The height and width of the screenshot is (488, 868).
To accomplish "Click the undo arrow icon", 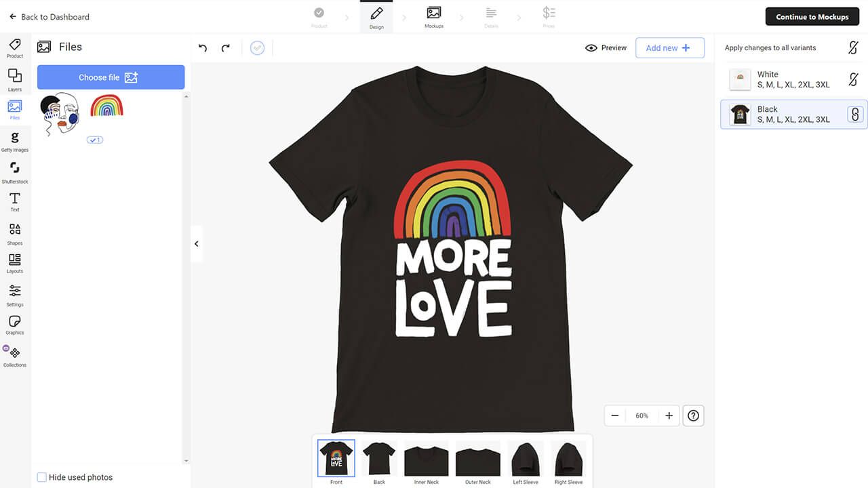I will click(202, 47).
